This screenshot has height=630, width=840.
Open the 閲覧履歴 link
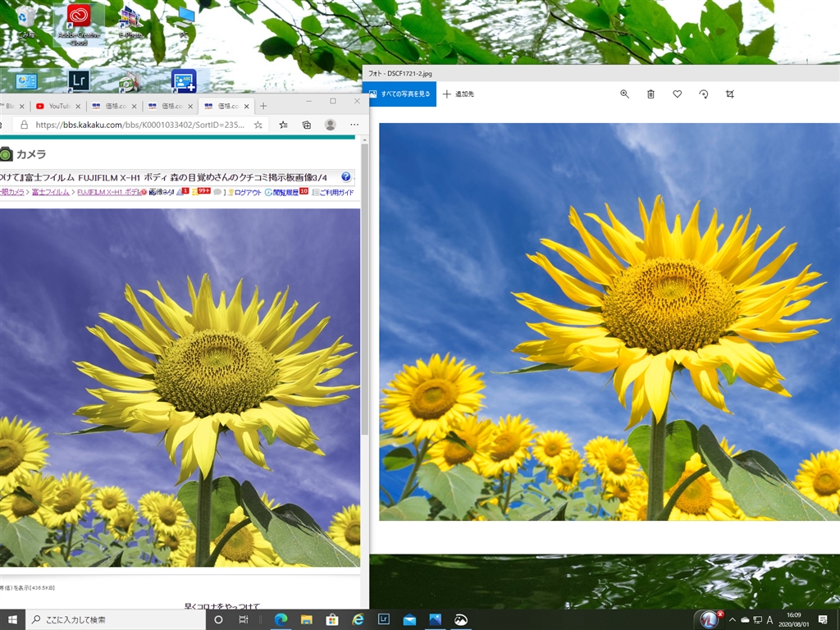(x=285, y=192)
